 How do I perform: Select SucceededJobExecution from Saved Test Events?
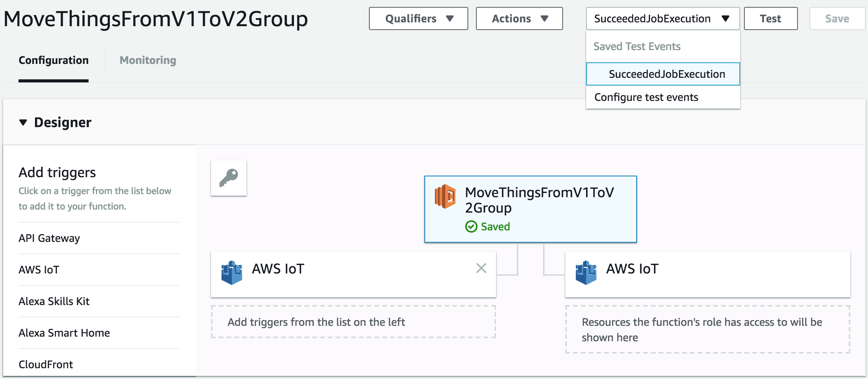(x=667, y=74)
